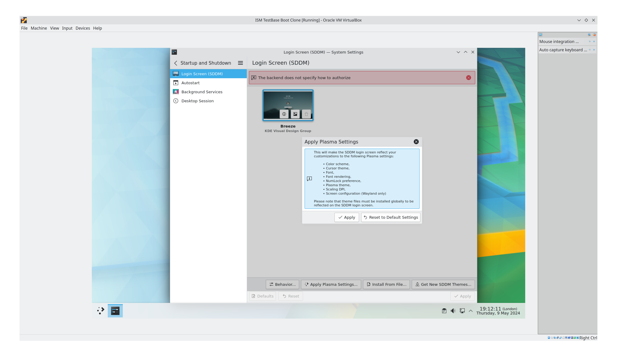Select Desktop Session in sidebar
This screenshot has height=364, width=617.
point(197,101)
